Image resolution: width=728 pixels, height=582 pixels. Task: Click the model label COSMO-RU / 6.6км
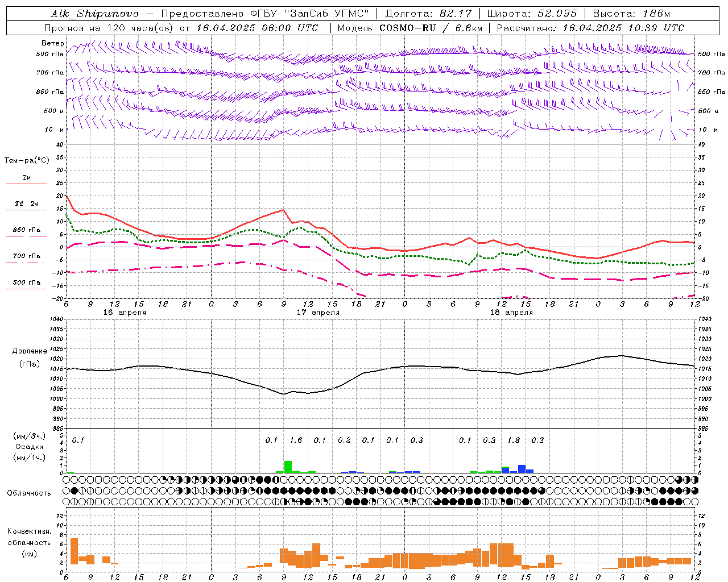click(431, 28)
